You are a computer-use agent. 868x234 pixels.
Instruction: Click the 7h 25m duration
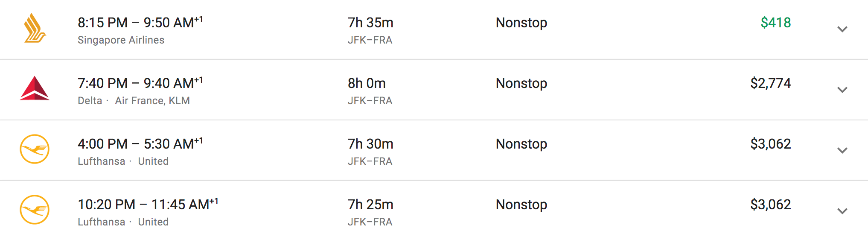click(x=370, y=204)
